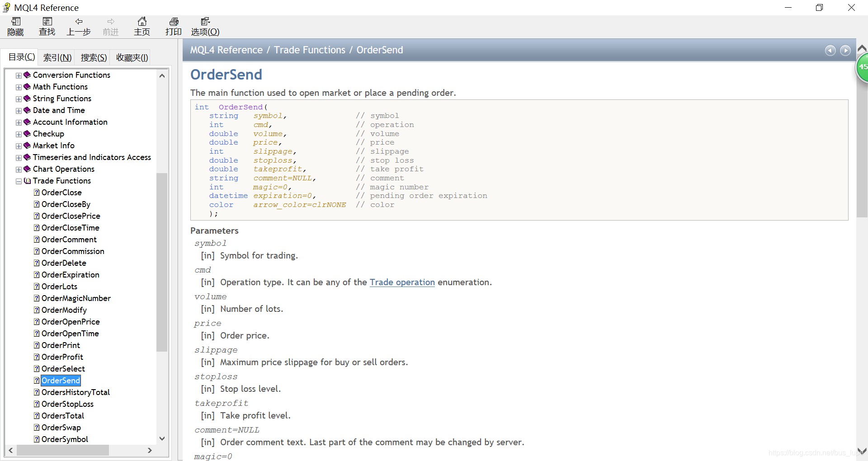
Task: Switch to the 目录(C) contents tab
Action: click(x=22, y=57)
